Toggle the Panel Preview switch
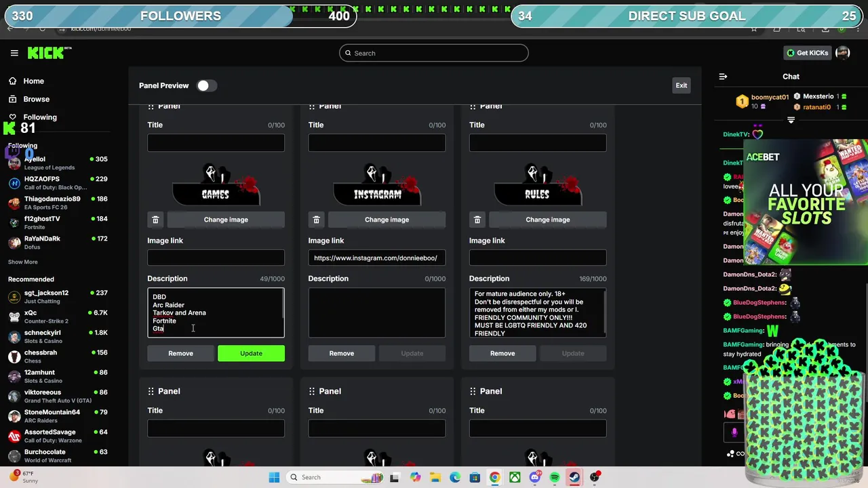The image size is (868, 488). [206, 85]
